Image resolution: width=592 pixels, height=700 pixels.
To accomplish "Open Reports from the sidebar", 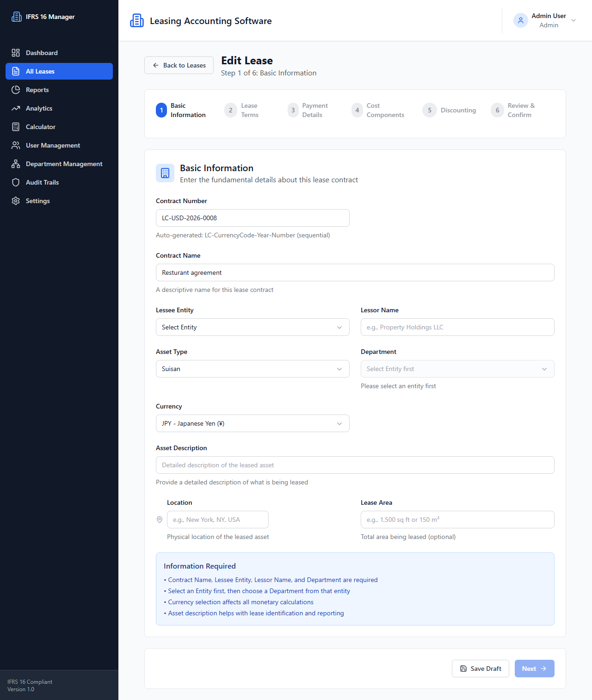I will click(x=59, y=90).
